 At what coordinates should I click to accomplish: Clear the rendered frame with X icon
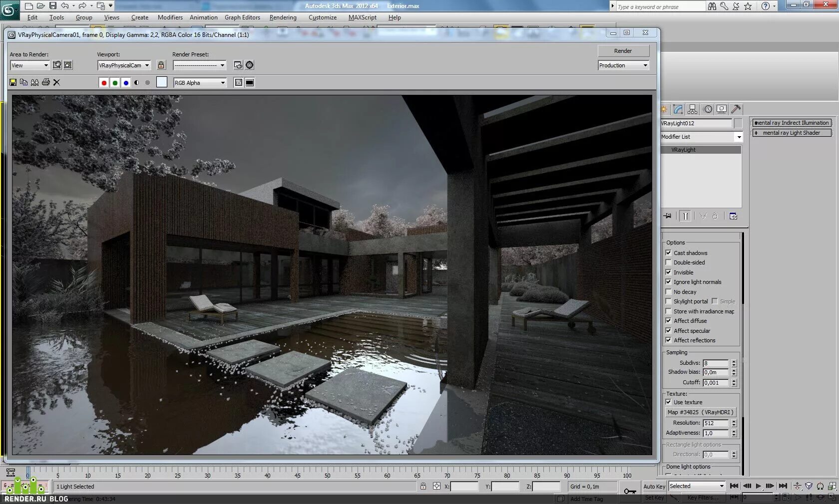point(56,82)
